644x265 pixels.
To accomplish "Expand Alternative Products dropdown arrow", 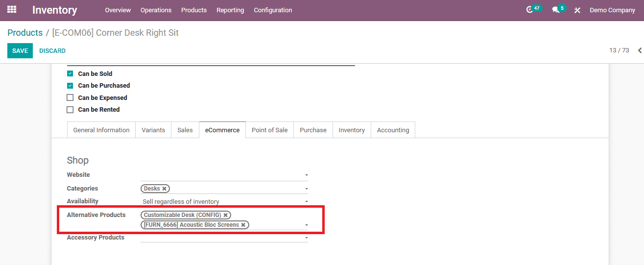I will (307, 225).
